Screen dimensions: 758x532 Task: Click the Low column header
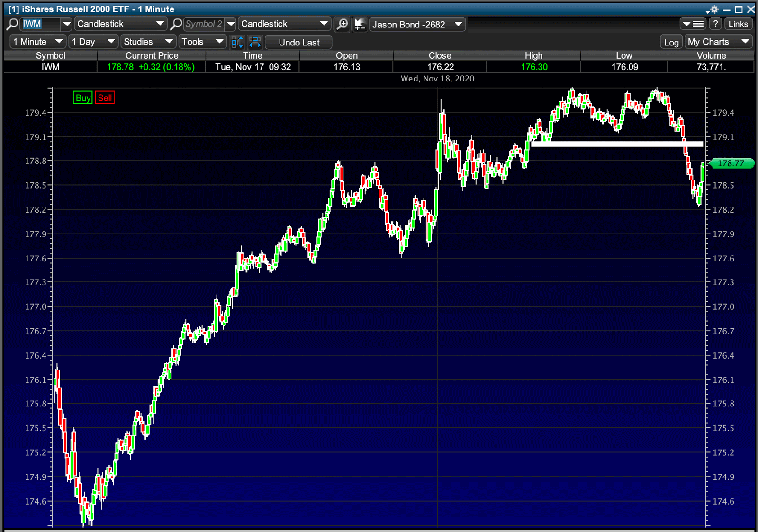[x=624, y=55]
